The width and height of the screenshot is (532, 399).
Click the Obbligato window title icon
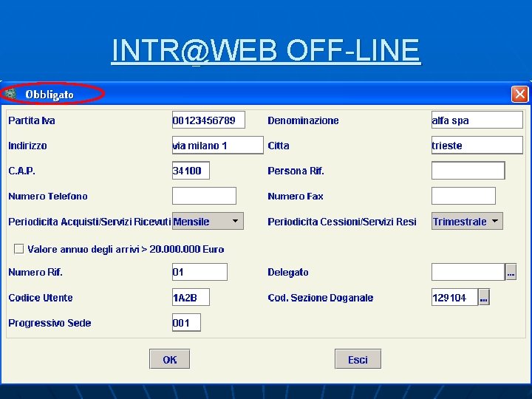pos(11,94)
